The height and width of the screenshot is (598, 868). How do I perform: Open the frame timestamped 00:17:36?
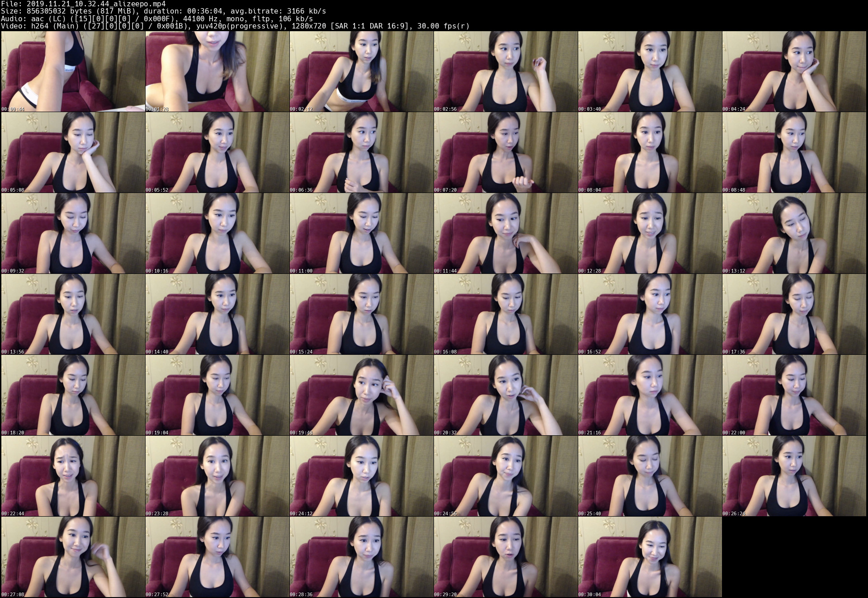pos(794,314)
